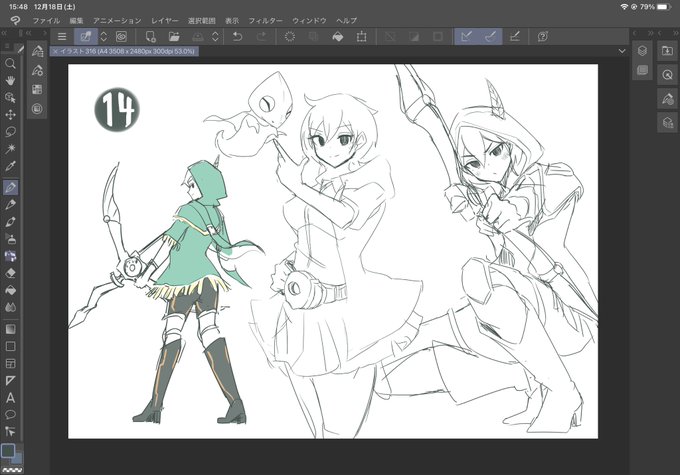Select the Frame border tool
This screenshot has width=680, height=475.
(10, 364)
